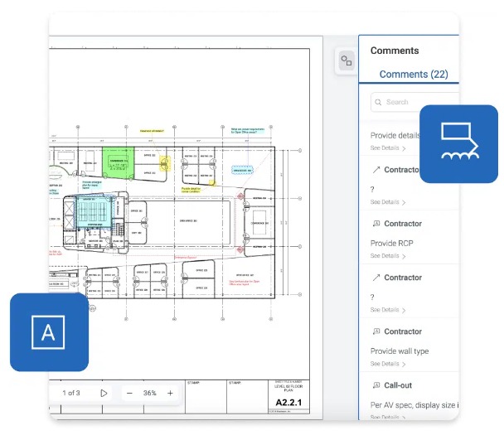Screen dimensions: 504x440
Task: Open the Provide RCP comment
Action: tap(391, 244)
